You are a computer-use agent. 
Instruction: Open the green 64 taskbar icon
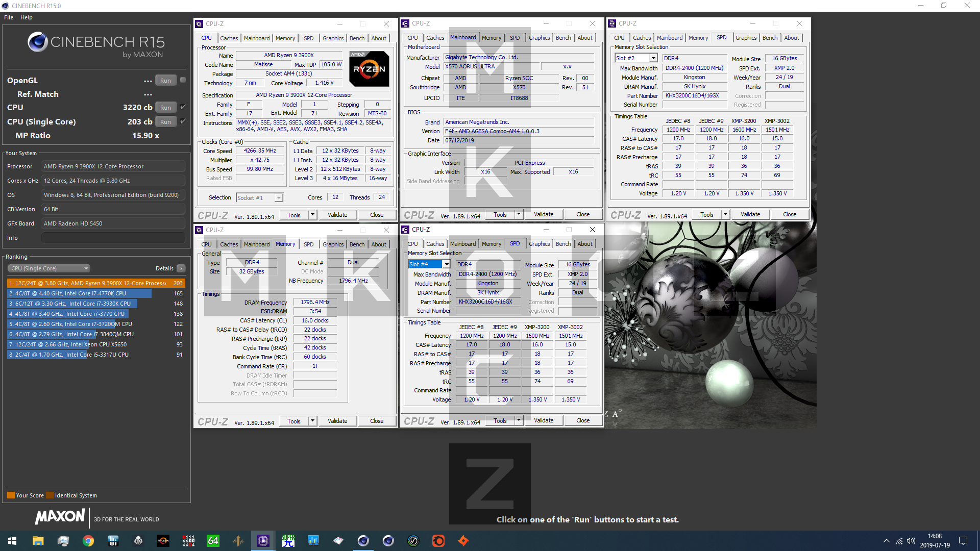[x=213, y=541]
